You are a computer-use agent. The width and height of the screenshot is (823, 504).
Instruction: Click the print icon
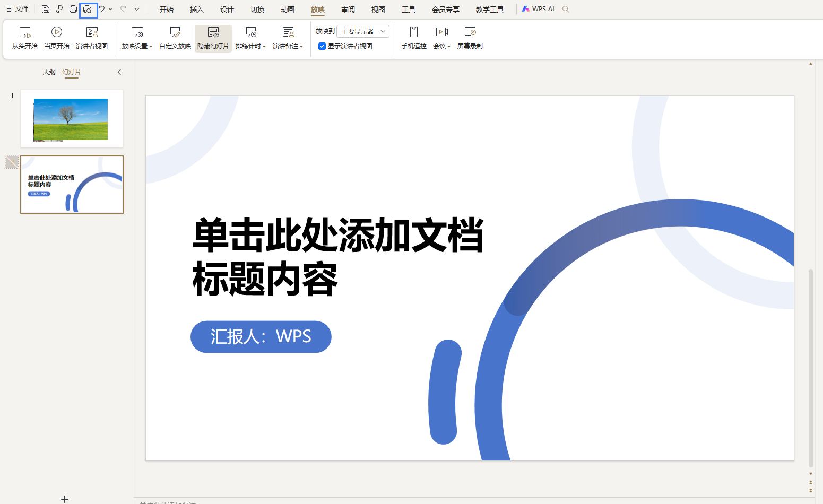point(73,9)
